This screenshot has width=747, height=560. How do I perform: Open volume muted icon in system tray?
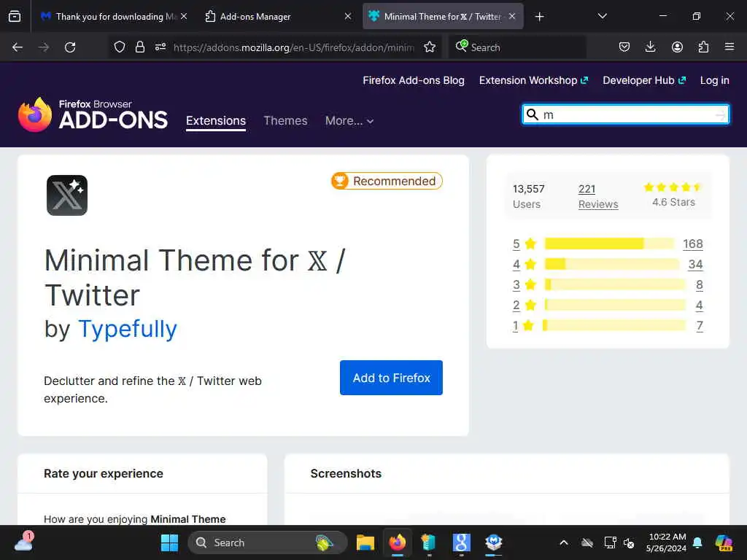tap(629, 542)
